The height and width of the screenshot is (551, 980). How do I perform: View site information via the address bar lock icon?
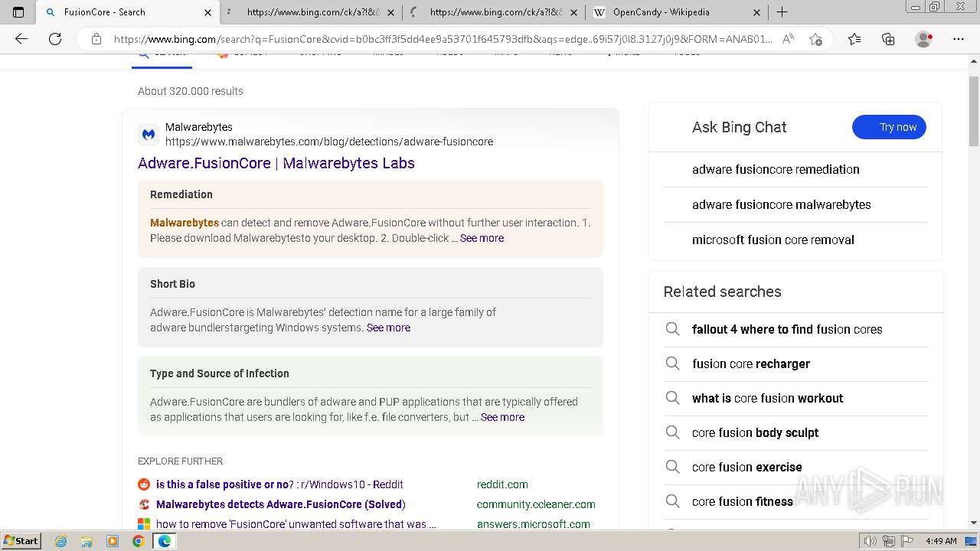coord(96,39)
